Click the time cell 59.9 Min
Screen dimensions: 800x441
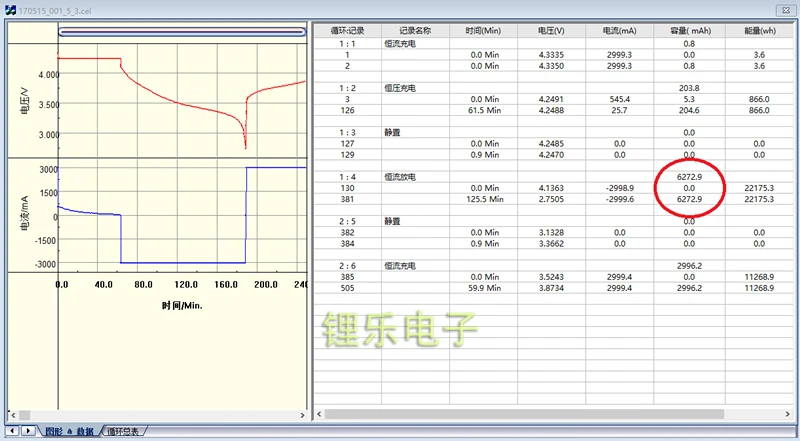pos(483,288)
